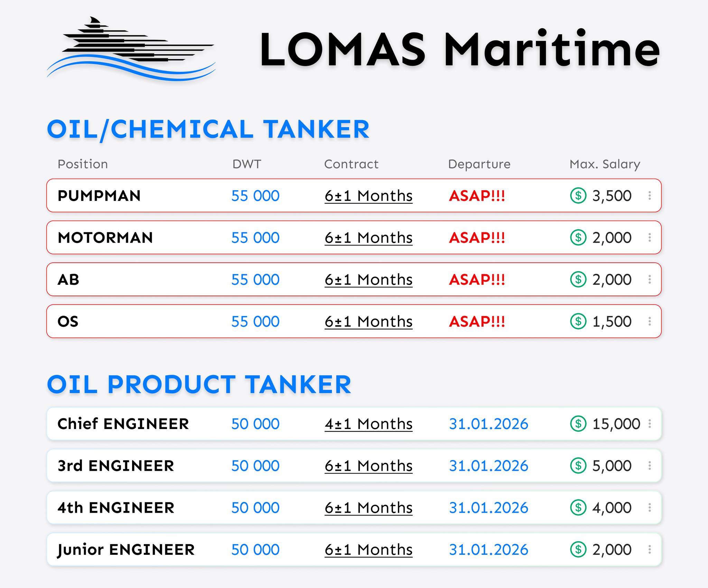Click the LOMAS Maritime ship logo
This screenshot has height=588, width=708.
pos(131,48)
